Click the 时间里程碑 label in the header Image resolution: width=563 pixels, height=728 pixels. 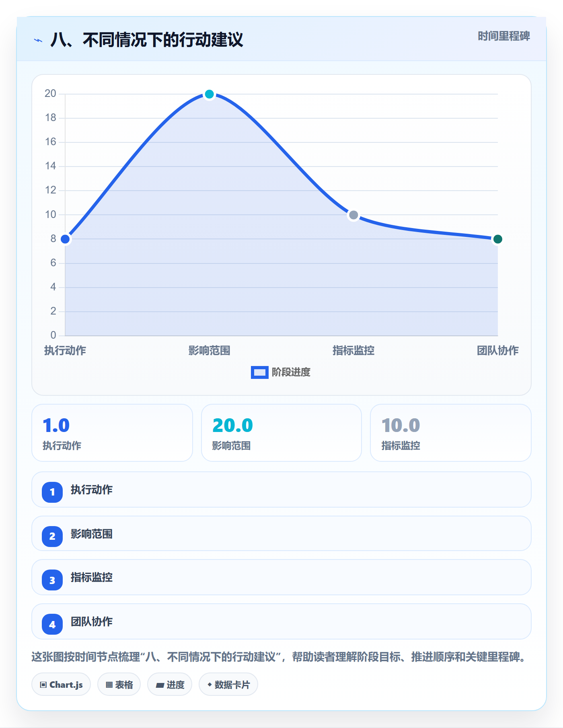504,36
